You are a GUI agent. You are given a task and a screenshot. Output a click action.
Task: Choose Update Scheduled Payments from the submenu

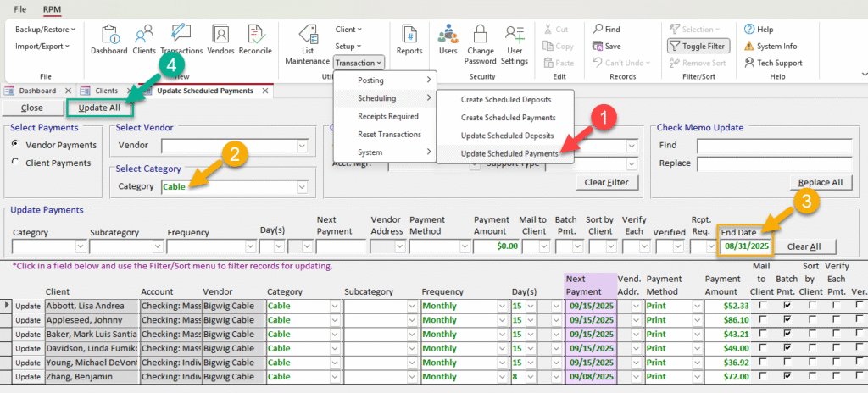[509, 153]
